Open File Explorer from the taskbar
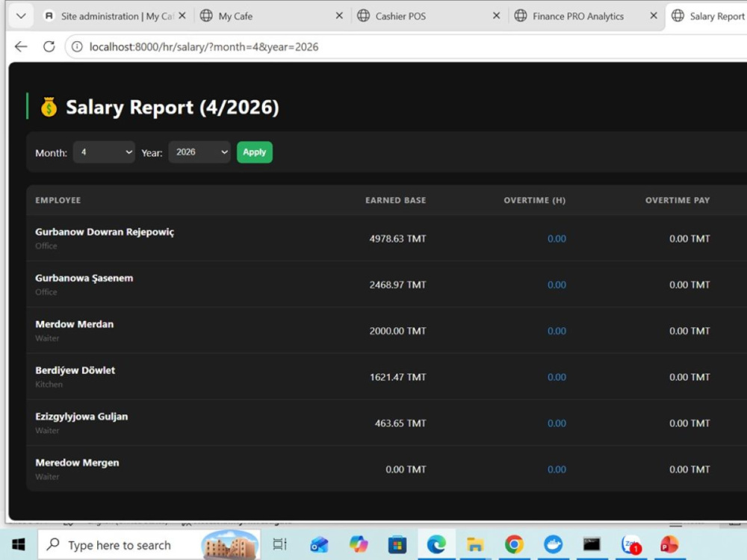747x560 pixels. tap(475, 544)
